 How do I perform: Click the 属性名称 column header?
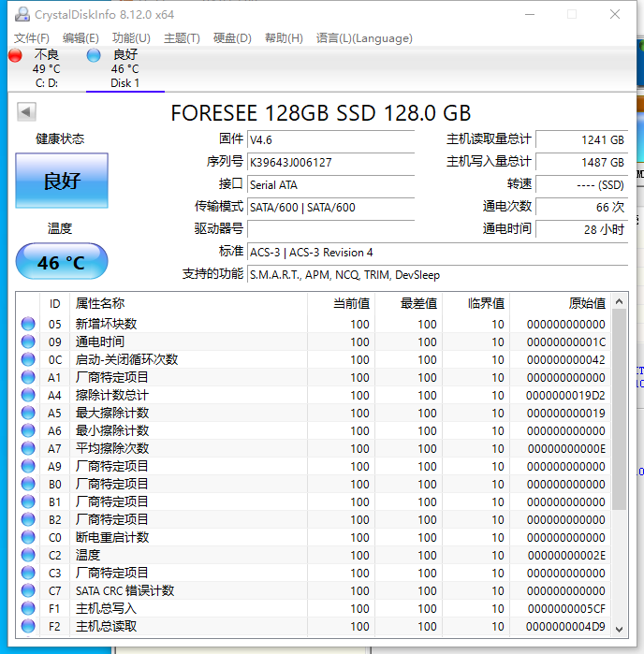(189, 303)
